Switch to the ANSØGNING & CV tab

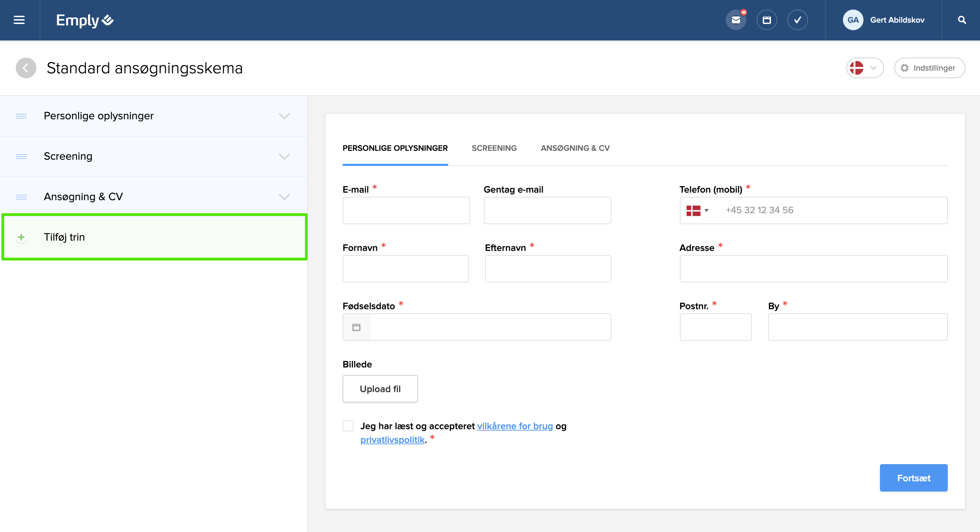pos(575,148)
